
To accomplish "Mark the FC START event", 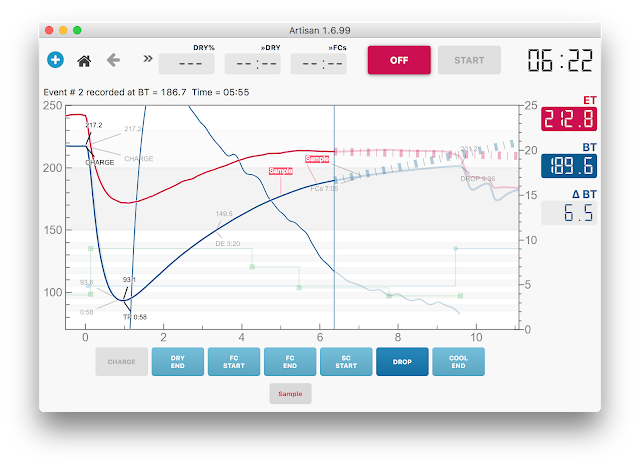I will (234, 362).
